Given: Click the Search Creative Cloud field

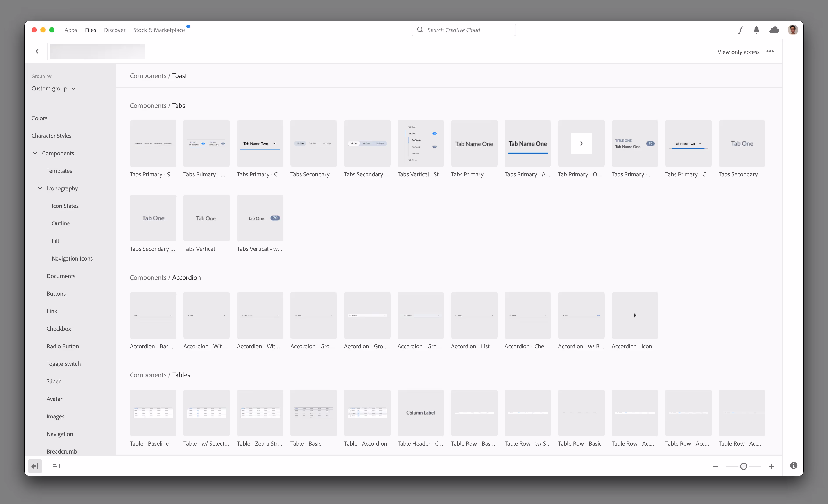Looking at the screenshot, I should point(464,30).
